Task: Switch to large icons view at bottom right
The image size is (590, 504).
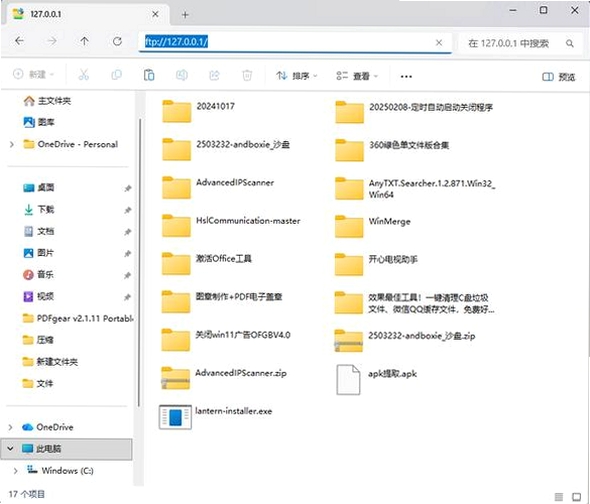Action: (x=576, y=497)
